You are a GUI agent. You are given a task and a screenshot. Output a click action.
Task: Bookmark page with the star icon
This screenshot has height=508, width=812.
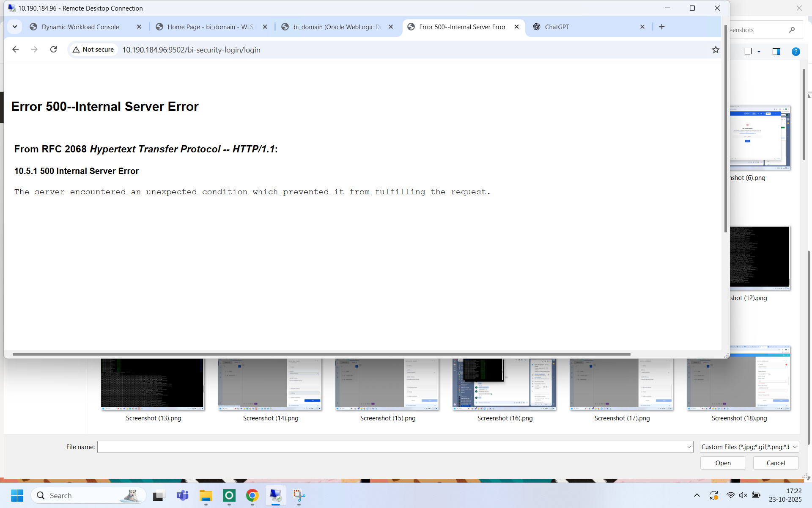tap(715, 50)
